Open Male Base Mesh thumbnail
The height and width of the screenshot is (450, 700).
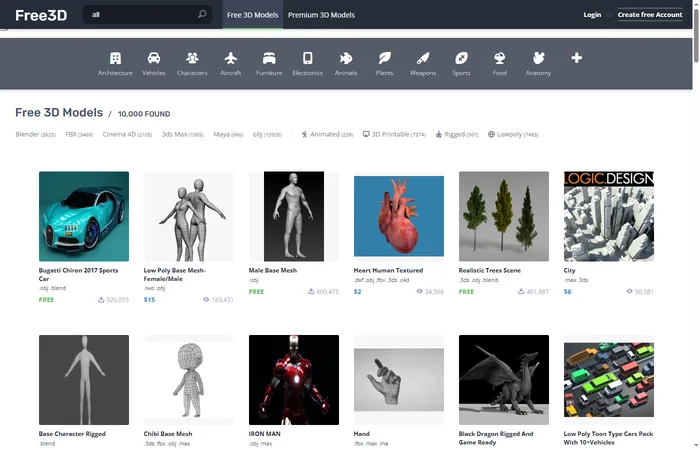tap(294, 217)
